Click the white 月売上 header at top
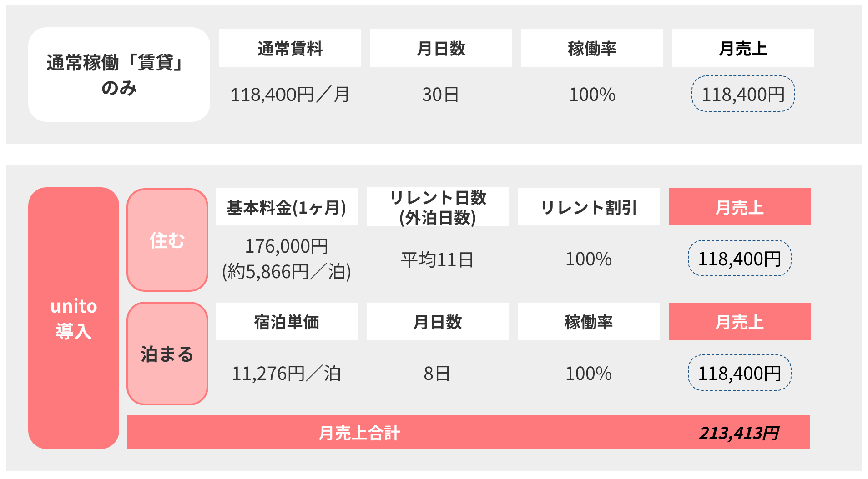 coord(743,48)
